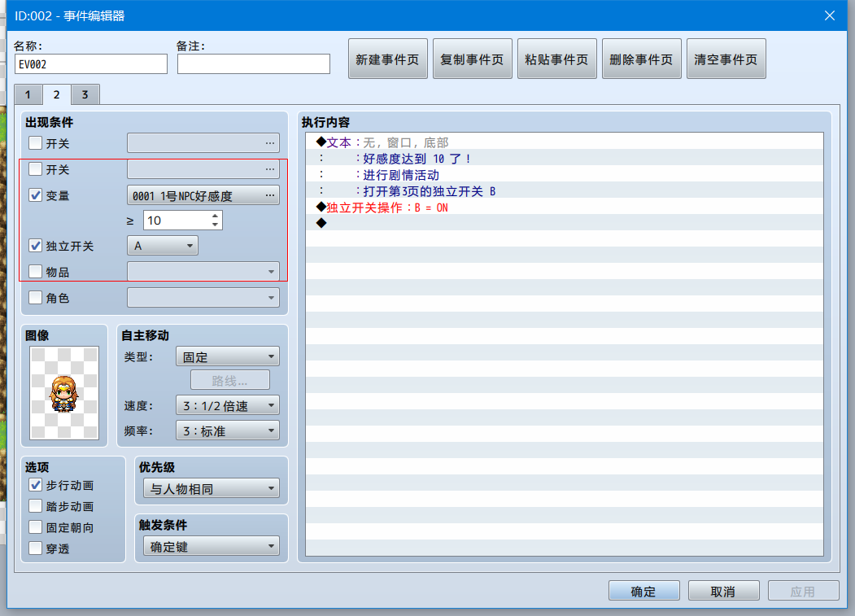Screen dimensions: 855x616
Task: Increase the variable threshold value with up arrow
Action: click(216, 216)
